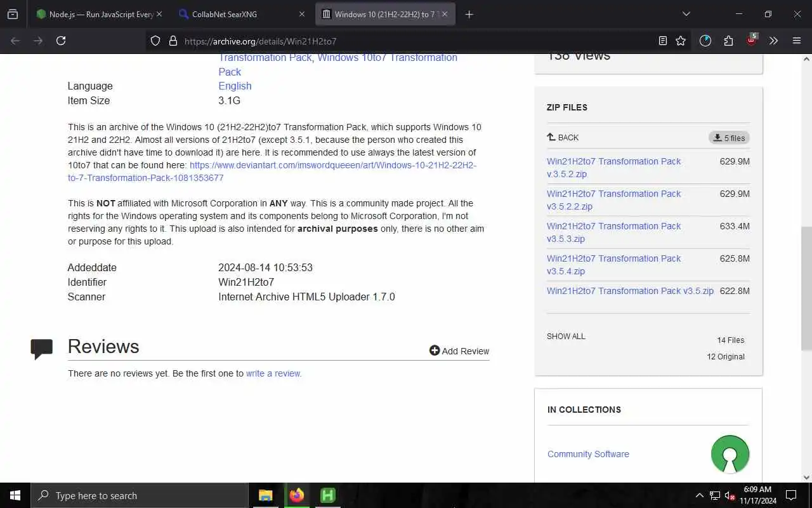Open the Extensions puzzle icon

click(x=728, y=41)
